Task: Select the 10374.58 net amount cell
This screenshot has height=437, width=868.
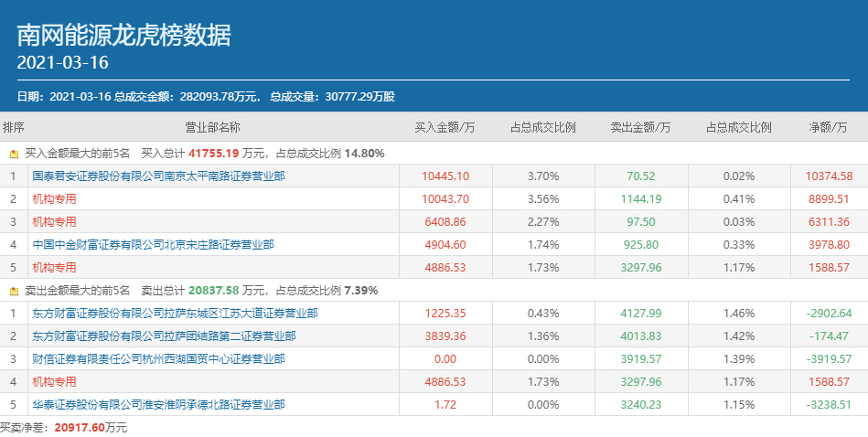Action: pos(830,176)
